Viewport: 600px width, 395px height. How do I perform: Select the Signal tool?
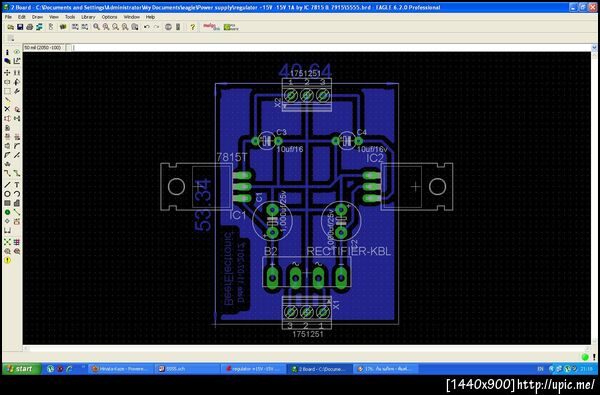point(17,212)
